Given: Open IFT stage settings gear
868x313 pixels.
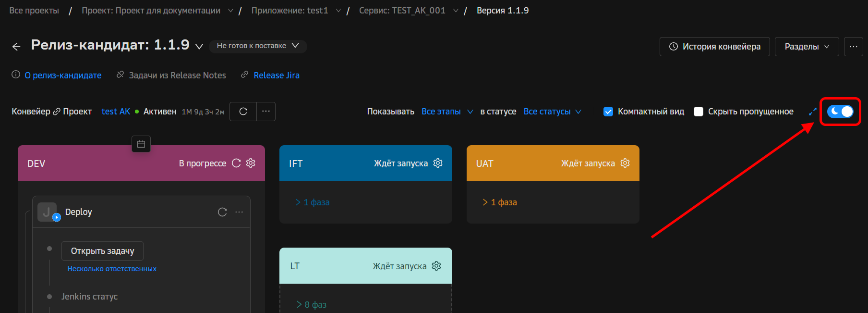Looking at the screenshot, I should [x=438, y=163].
